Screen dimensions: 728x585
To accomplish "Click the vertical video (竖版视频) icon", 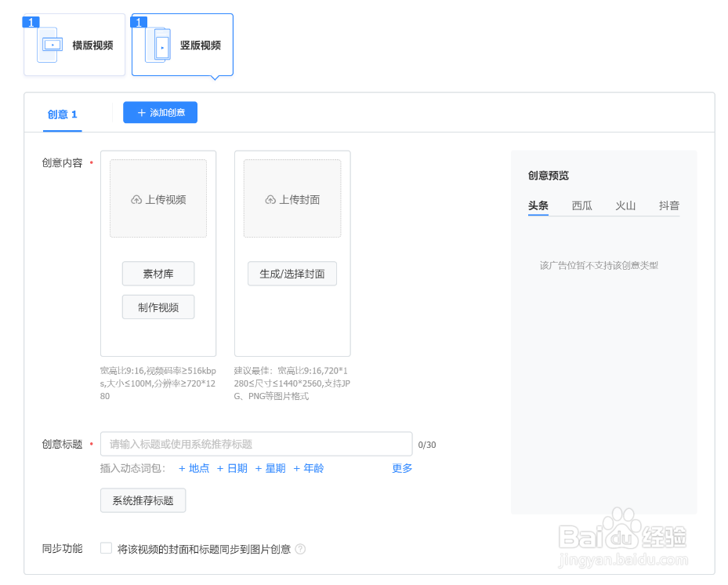I will pos(160,44).
